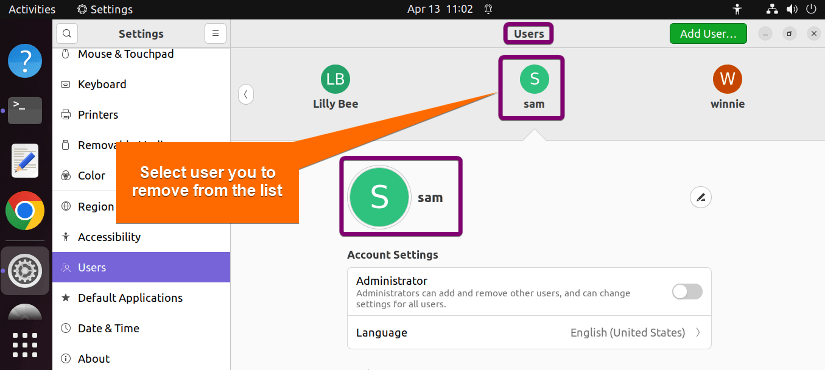Click the search icon in Settings
This screenshot has width=825, height=370.
point(67,34)
